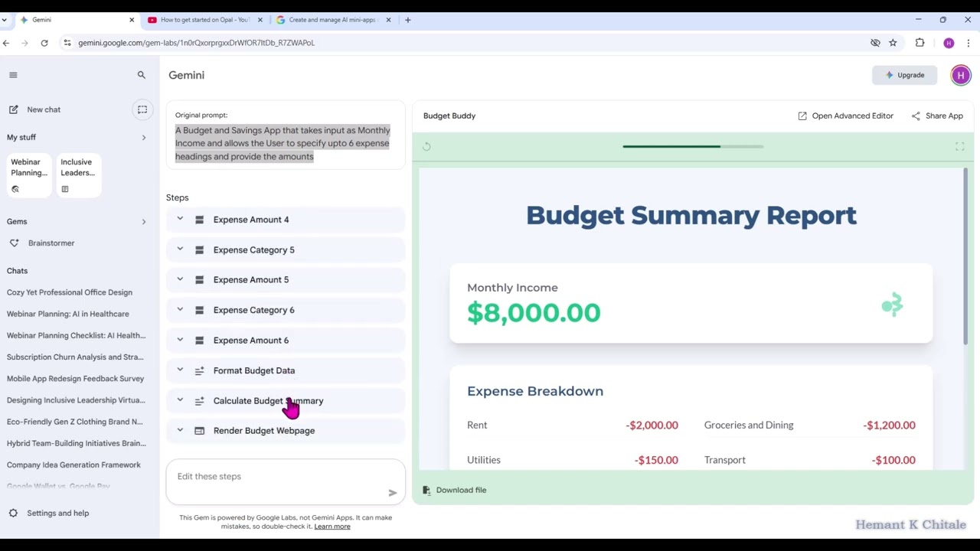
Task: Open the Inclusive Leaders card in My stuff
Action: click(x=79, y=175)
